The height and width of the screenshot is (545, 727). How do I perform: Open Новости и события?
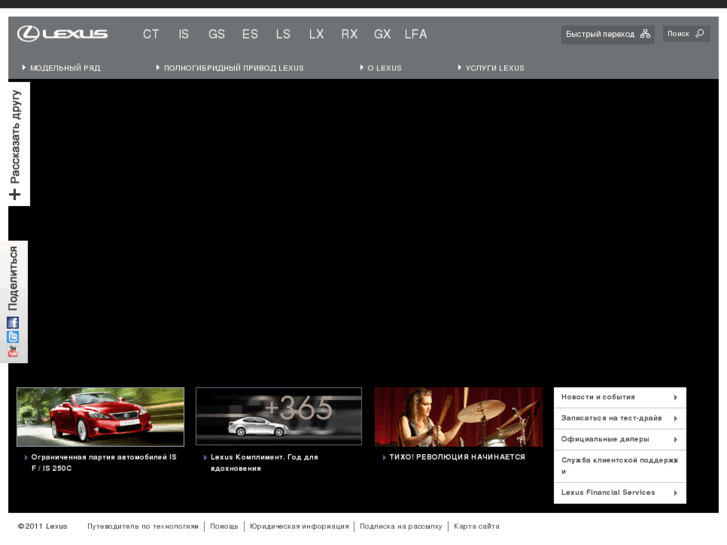(x=620, y=398)
